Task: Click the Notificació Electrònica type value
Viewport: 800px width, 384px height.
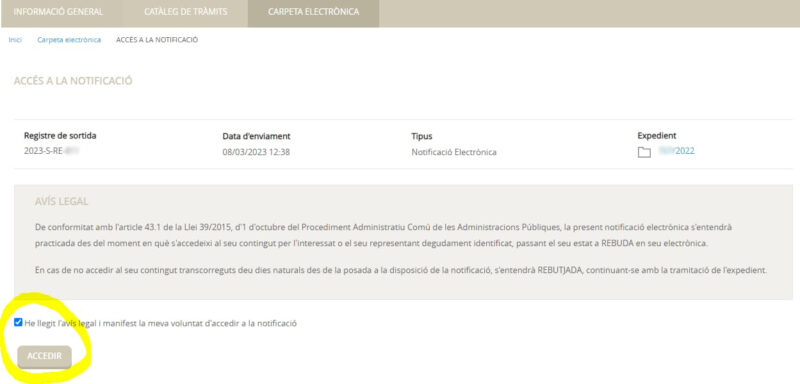Action: click(454, 152)
